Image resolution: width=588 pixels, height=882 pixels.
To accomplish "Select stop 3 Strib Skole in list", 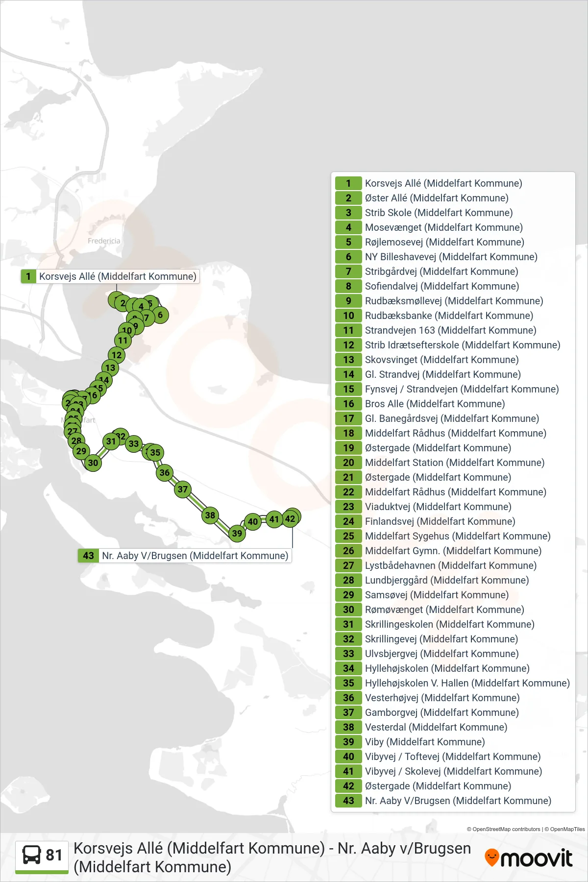I will [453, 213].
